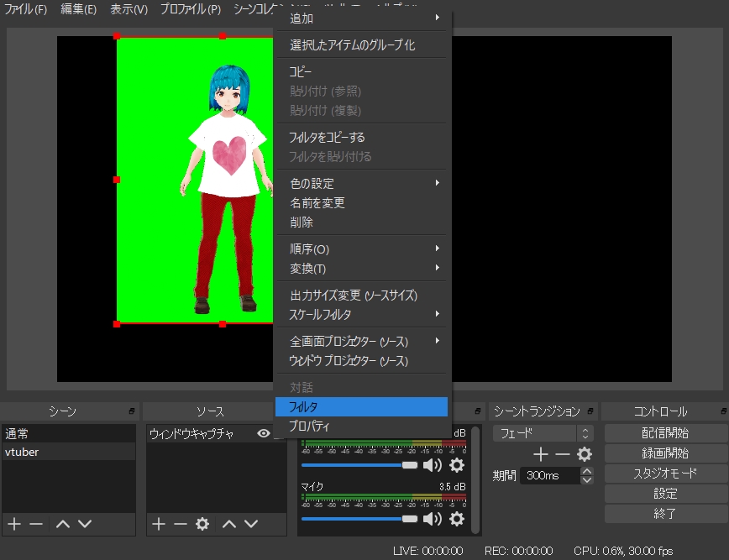The height and width of the screenshot is (560, 729).
Task: Open ファイル(F) menu
Action: 26,9
